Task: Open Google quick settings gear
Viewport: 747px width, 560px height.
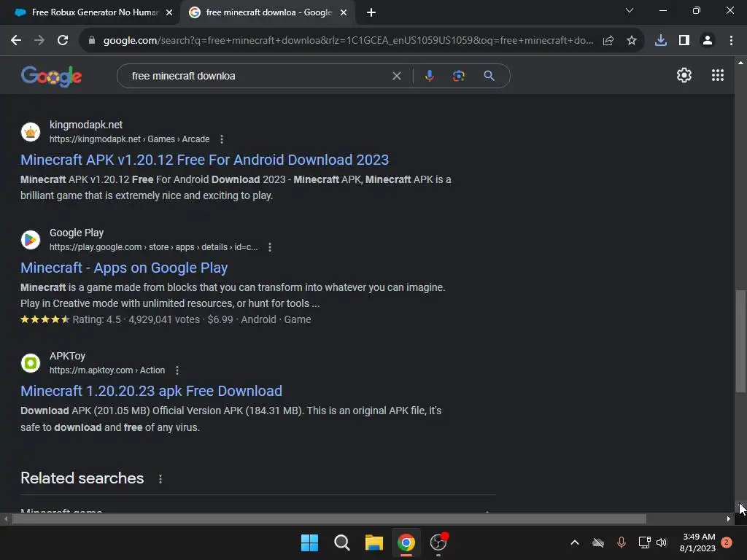Action: (684, 75)
